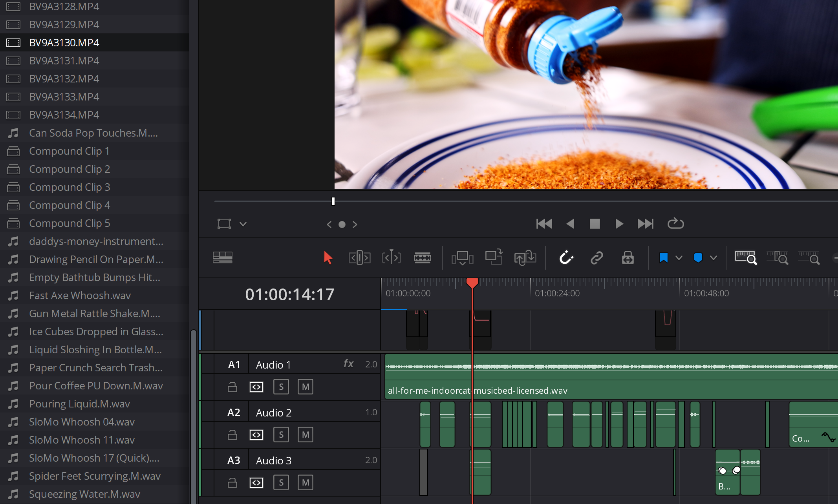Mute the Audio 1 track
The width and height of the screenshot is (838, 504).
(x=305, y=387)
